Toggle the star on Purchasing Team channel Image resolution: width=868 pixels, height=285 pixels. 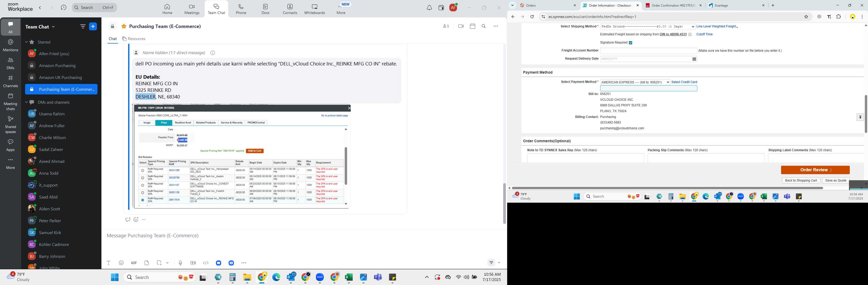point(124,26)
